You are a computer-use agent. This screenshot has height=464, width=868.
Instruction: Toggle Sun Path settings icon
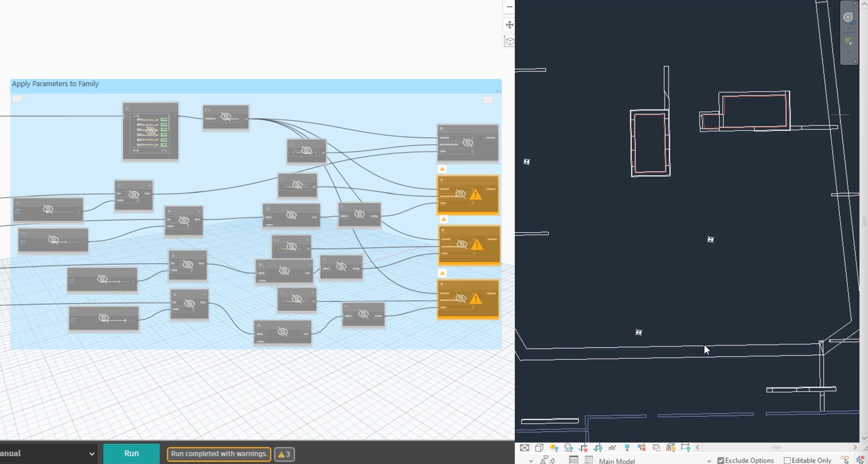pyautogui.click(x=554, y=448)
